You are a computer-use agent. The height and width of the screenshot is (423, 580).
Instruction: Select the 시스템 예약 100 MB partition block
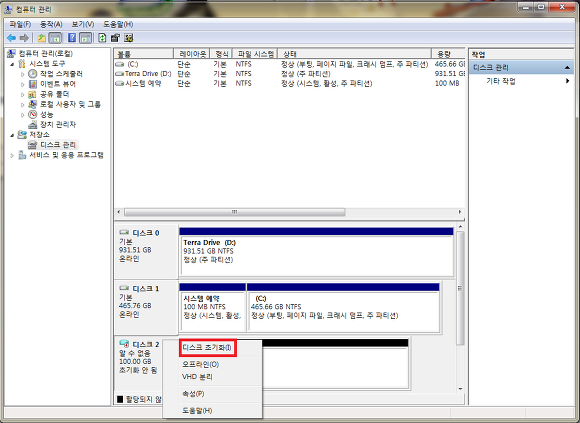[213, 308]
